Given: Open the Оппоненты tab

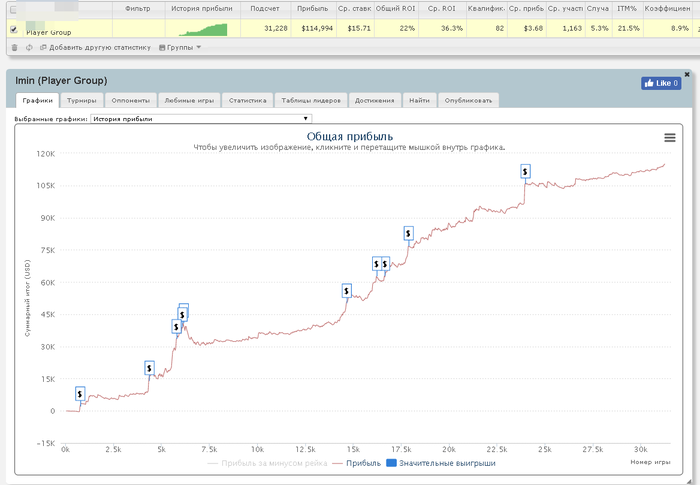Looking at the screenshot, I should tap(131, 100).
